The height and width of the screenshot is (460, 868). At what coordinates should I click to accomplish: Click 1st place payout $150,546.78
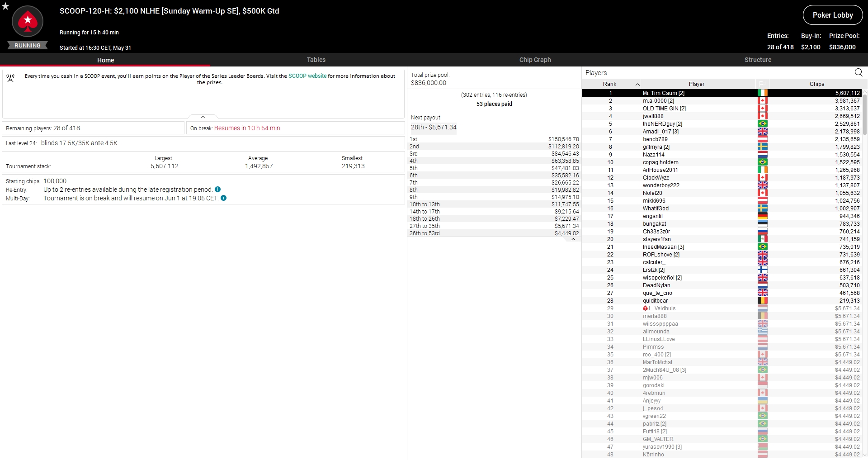tap(563, 139)
